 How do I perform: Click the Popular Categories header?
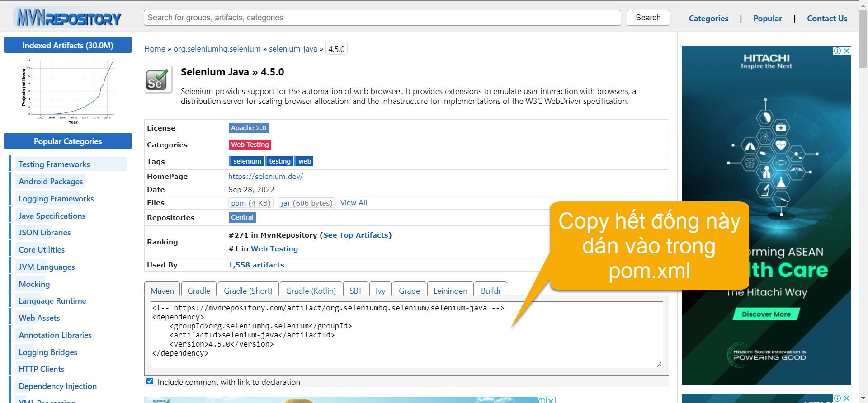(x=68, y=141)
